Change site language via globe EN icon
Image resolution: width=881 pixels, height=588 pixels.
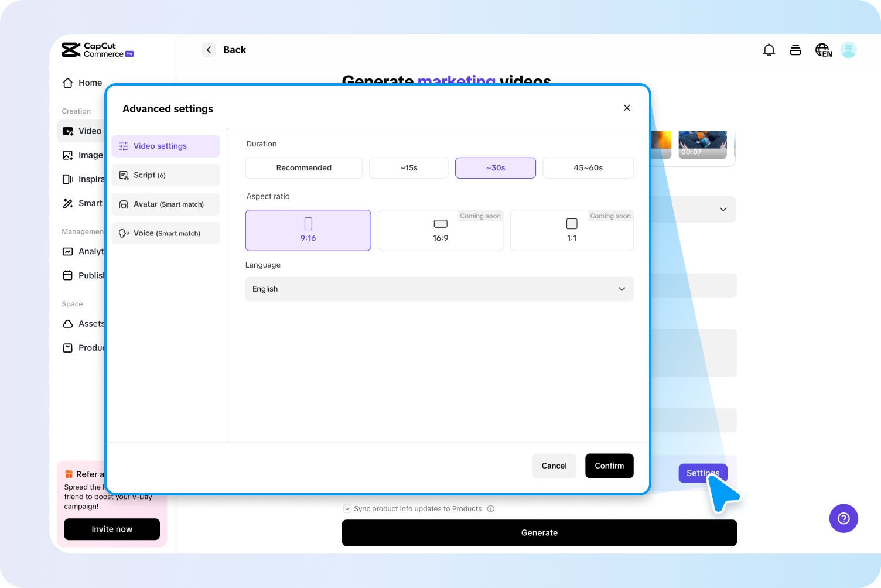(824, 50)
